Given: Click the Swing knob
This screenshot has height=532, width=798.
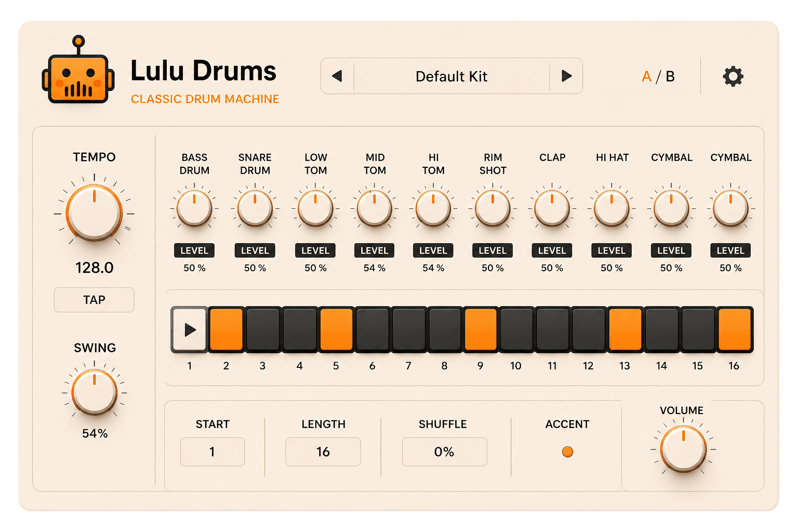Looking at the screenshot, I should [95, 392].
